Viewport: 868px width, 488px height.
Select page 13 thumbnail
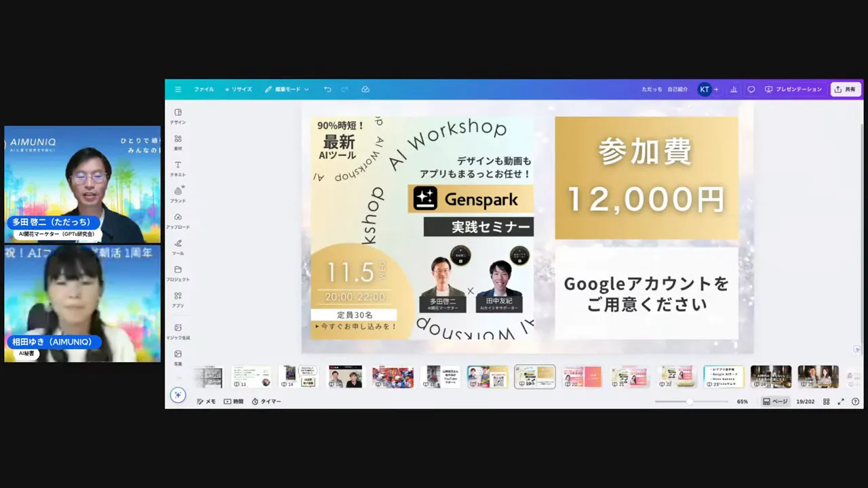pos(251,377)
